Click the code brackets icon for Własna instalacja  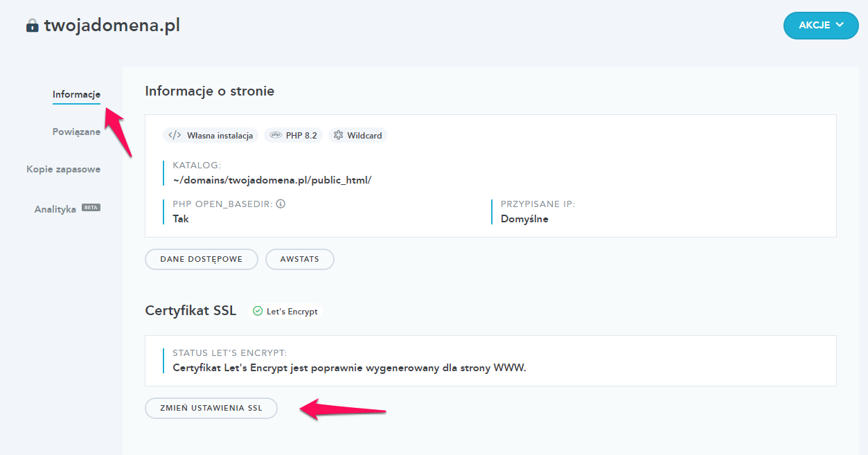pos(175,135)
